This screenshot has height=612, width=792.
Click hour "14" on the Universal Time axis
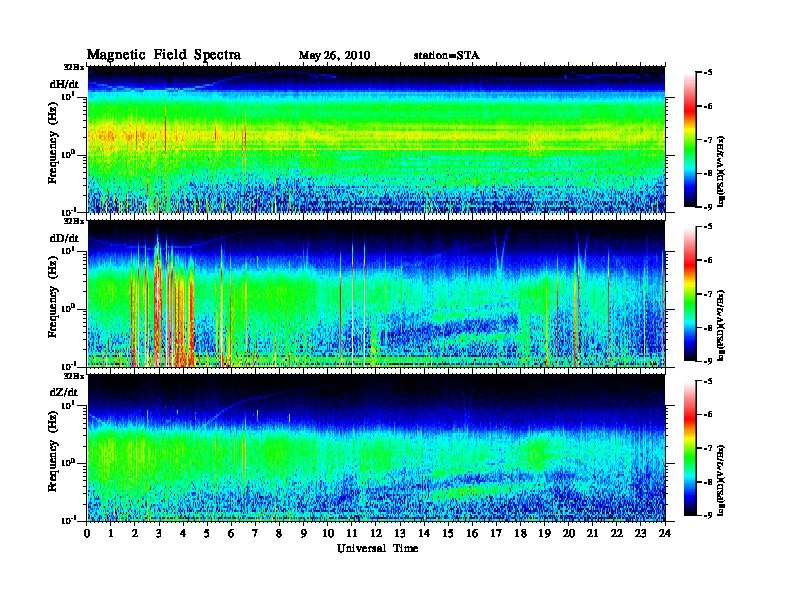point(424,533)
